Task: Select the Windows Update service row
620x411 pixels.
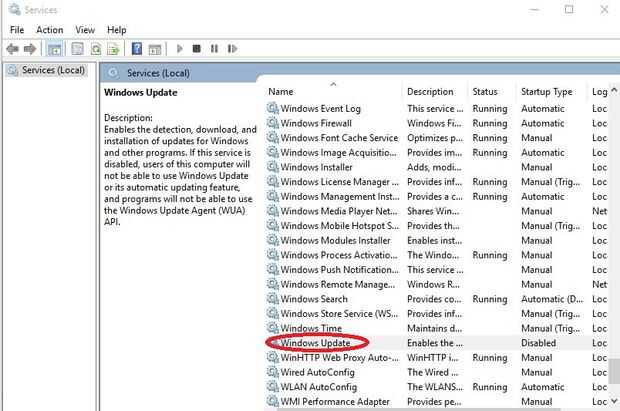Action: tap(437, 343)
